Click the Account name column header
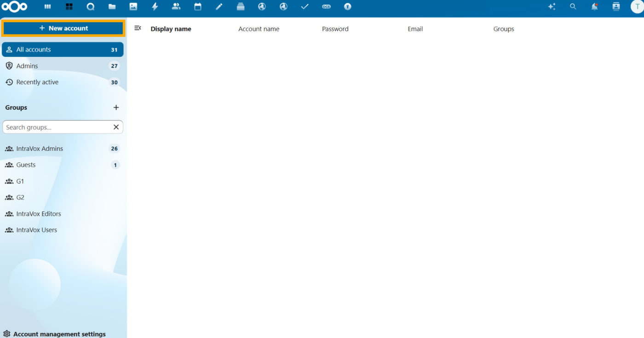This screenshot has width=644, height=338. tap(259, 29)
